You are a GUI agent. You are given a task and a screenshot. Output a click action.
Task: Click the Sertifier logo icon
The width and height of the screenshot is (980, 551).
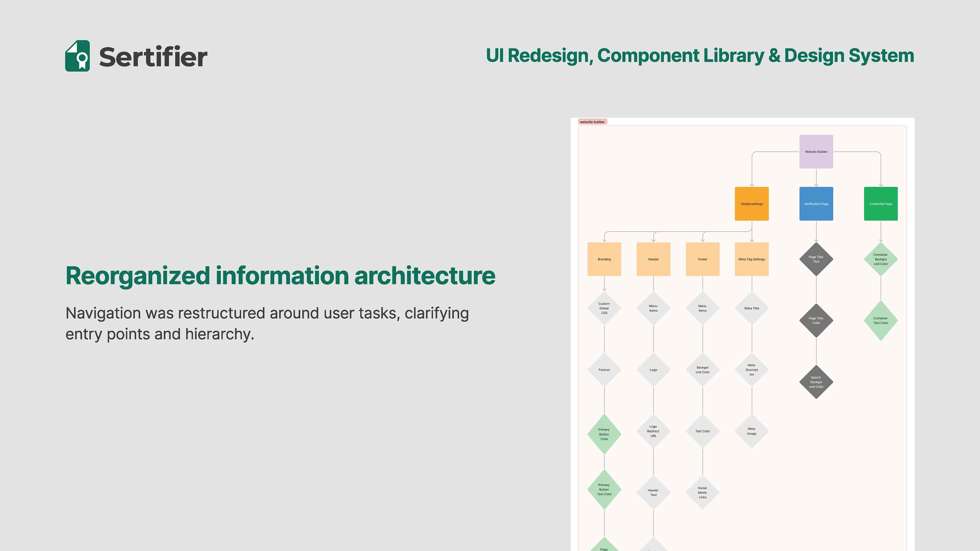[78, 56]
